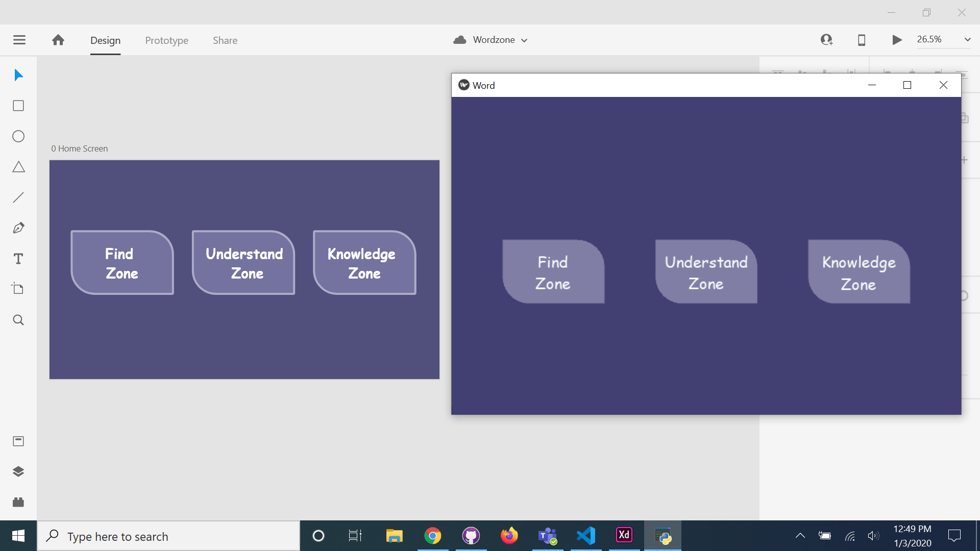This screenshot has height=551, width=980.
Task: Open the hamburger main menu
Action: coord(19,40)
